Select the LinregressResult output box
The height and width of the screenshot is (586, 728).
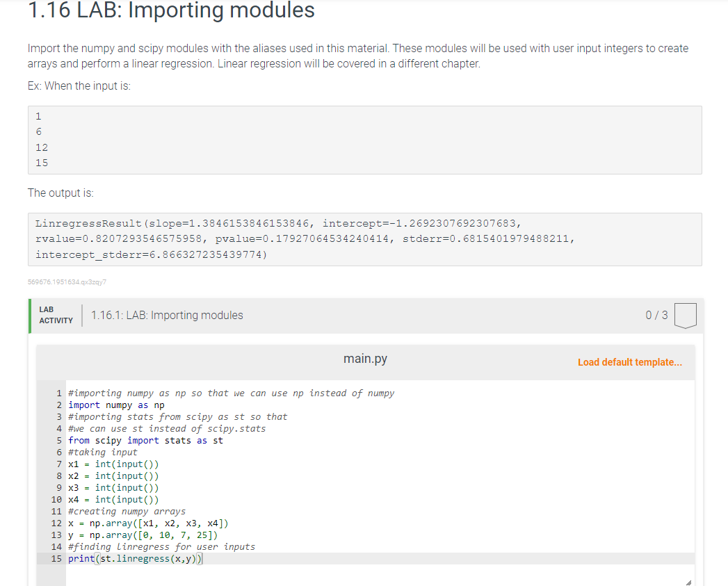(x=364, y=238)
